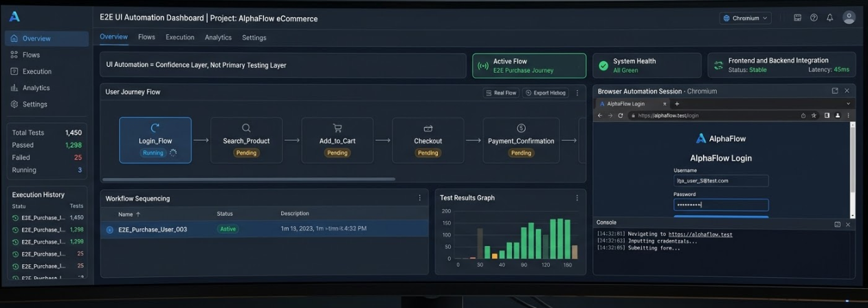Open the User Journey Flow options menu
The width and height of the screenshot is (868, 308).
[577, 93]
